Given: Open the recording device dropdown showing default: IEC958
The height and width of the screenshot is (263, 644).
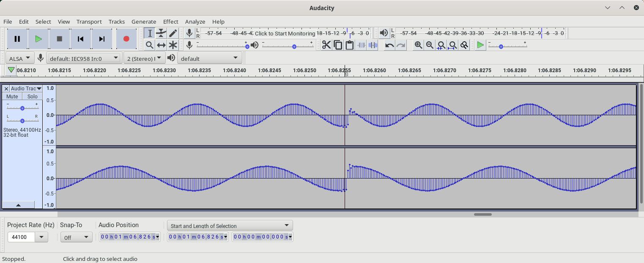Looking at the screenshot, I should pos(83,58).
